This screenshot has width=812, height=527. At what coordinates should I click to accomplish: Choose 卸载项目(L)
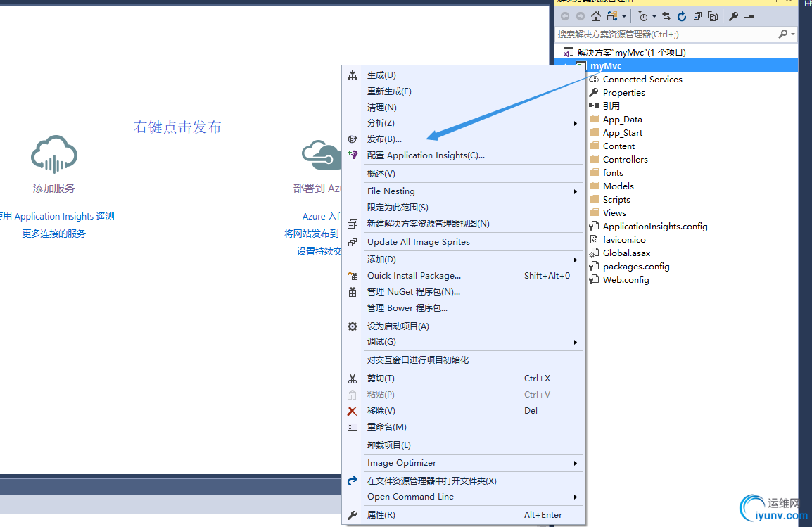464,445
